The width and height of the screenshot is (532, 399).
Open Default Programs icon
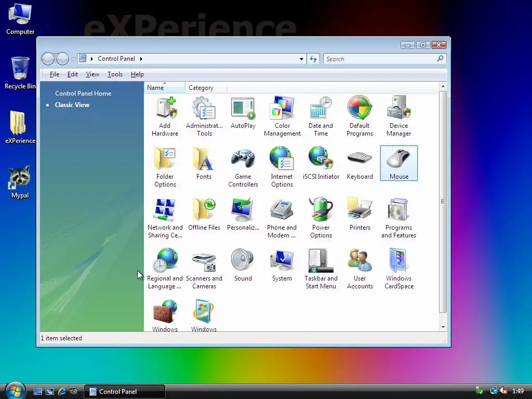360,116
